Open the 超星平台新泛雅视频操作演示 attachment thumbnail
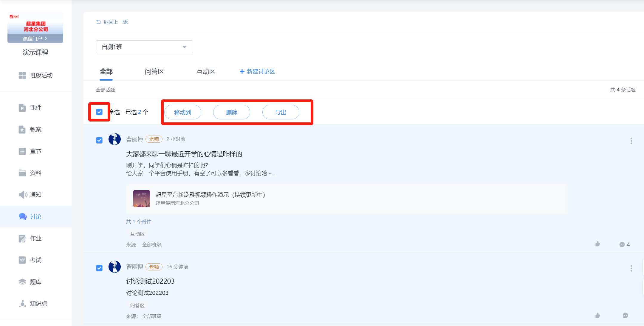Screen dimensions: 644x326 (141, 199)
